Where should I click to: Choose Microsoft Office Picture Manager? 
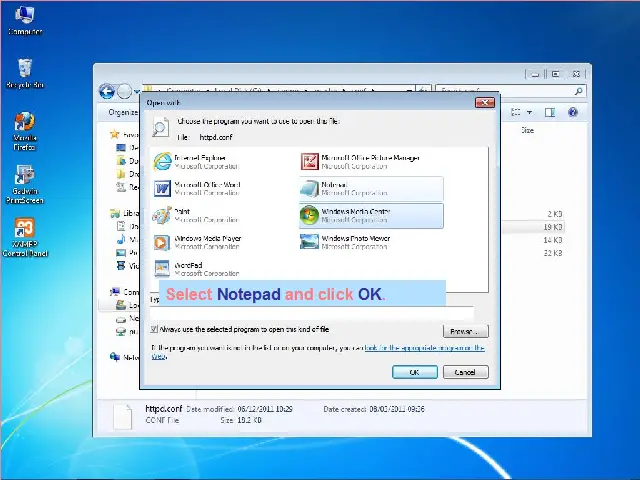pyautogui.click(x=360, y=162)
